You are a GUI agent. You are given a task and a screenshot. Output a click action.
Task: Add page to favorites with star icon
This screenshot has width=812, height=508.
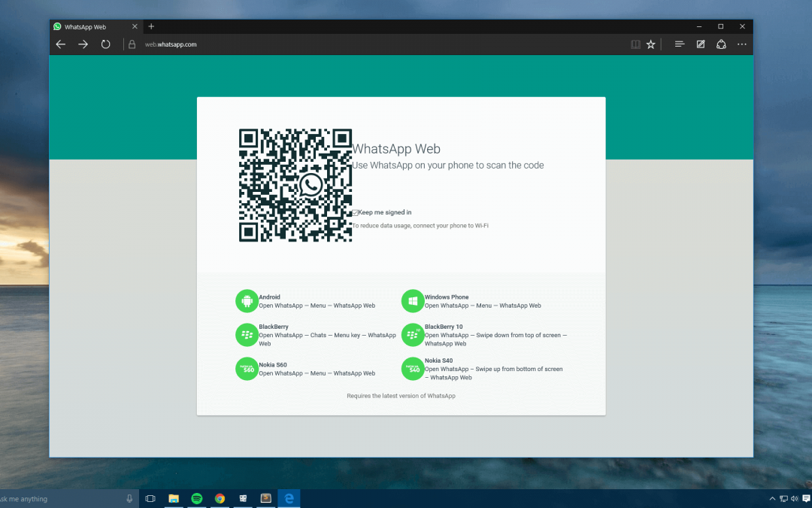651,44
